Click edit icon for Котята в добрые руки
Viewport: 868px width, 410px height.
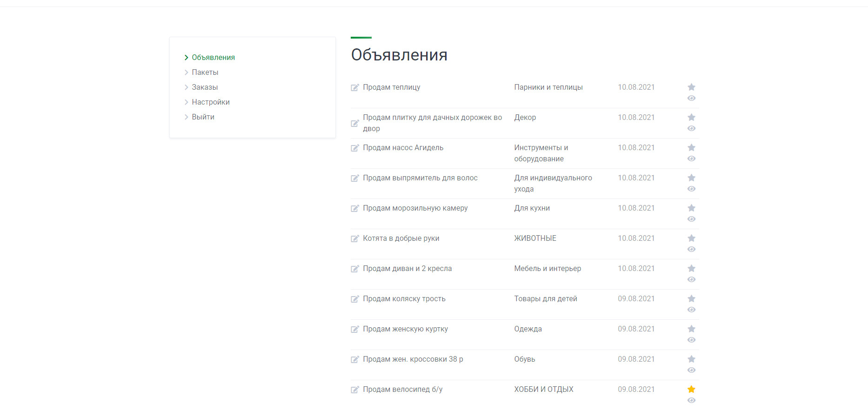tap(355, 238)
